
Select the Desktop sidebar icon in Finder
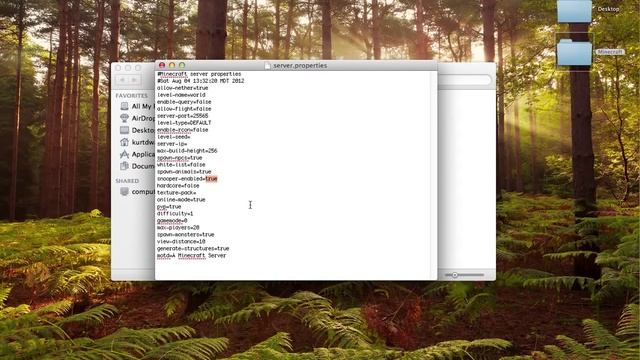click(x=124, y=130)
